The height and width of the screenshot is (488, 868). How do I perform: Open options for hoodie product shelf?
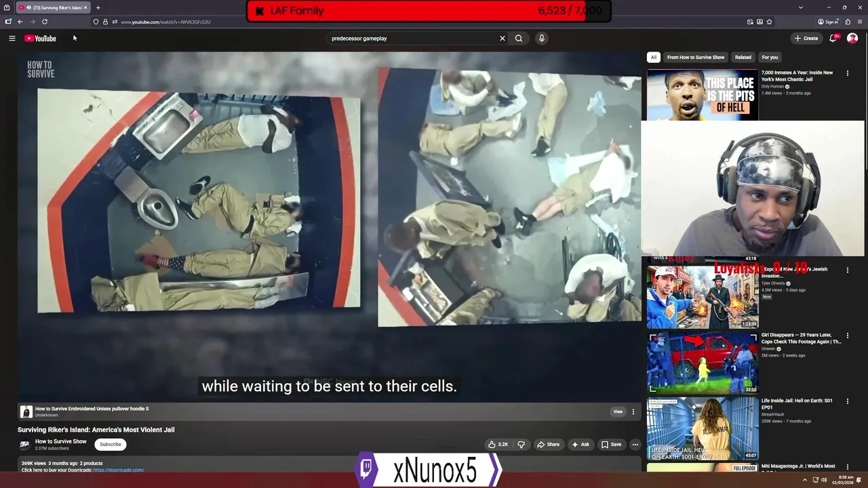pos(633,411)
